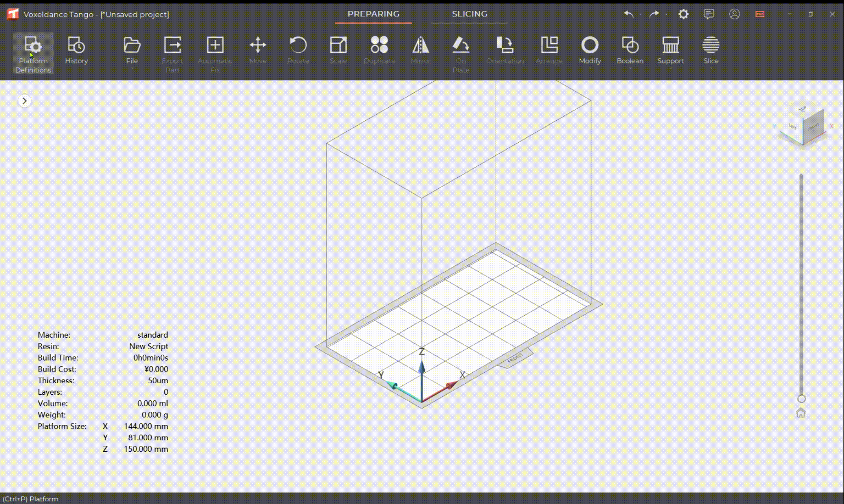This screenshot has width=844, height=504.
Task: Switch to the PREPARING tab
Action: coord(373,14)
